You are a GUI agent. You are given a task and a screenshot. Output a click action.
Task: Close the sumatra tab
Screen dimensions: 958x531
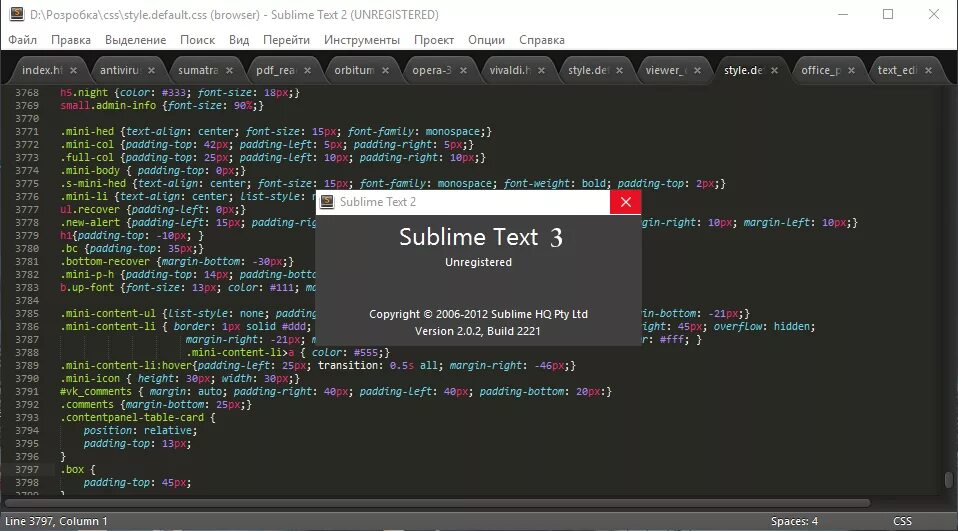tap(229, 71)
